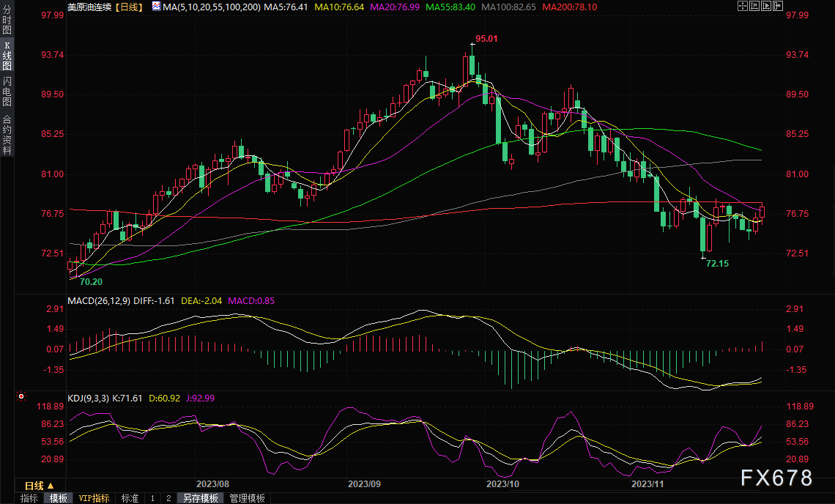Click the MA200:78.10 value
Viewport: 835px width, 504px height.
click(x=570, y=7)
